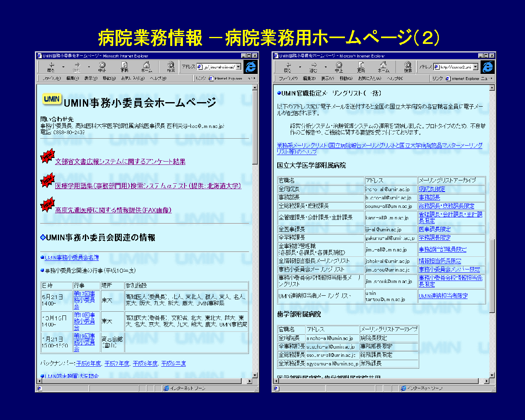This screenshot has width=525, height=420.
Task: Open the 病院長限定 mailing list archive link
Action: click(431, 189)
